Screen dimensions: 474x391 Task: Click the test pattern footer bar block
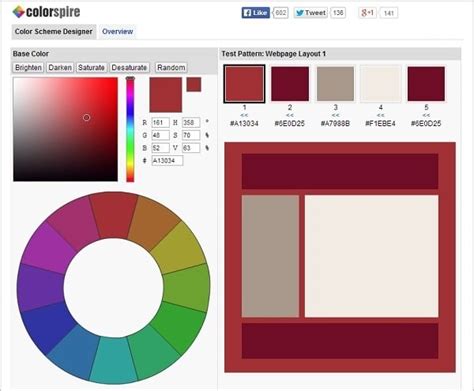[x=340, y=341]
